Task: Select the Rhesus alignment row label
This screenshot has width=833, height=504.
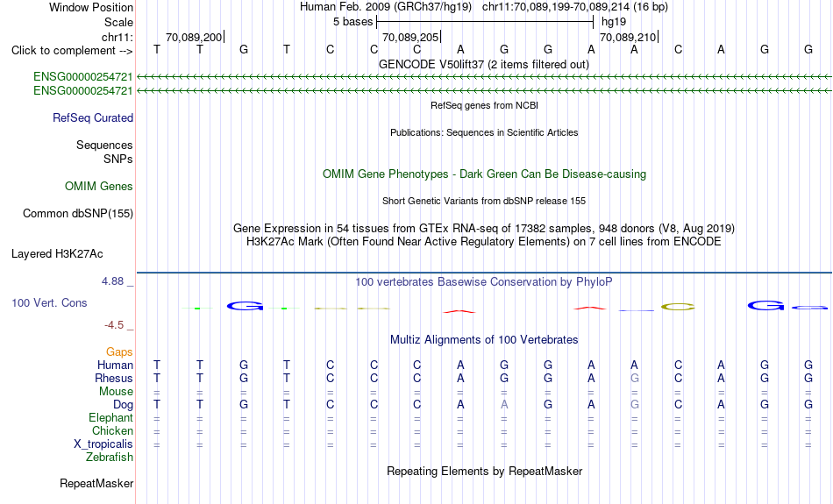Action: (x=114, y=378)
